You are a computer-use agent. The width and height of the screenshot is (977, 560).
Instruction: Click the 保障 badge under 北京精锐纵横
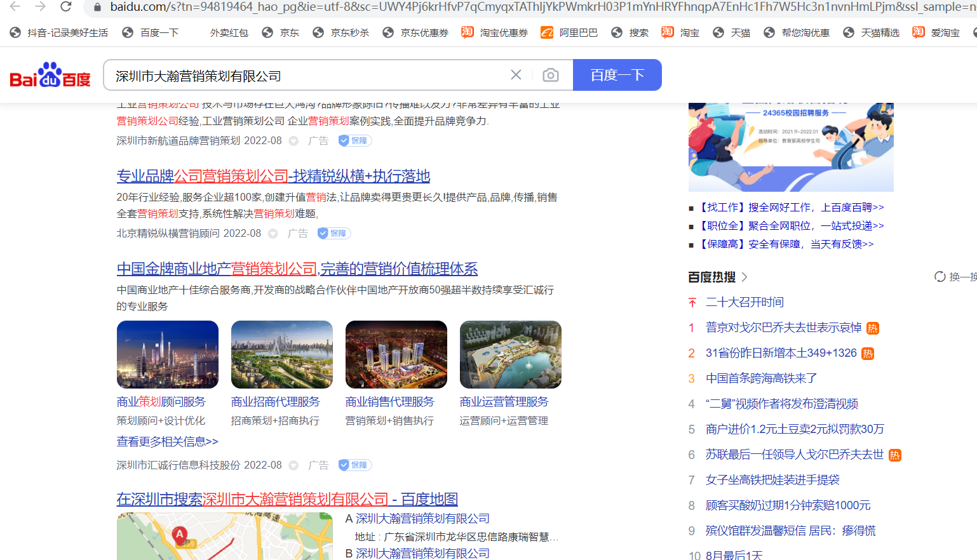pos(334,234)
